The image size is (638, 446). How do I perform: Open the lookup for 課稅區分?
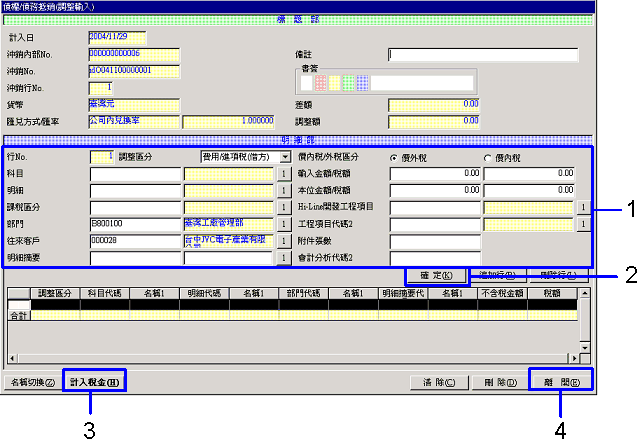point(284,207)
